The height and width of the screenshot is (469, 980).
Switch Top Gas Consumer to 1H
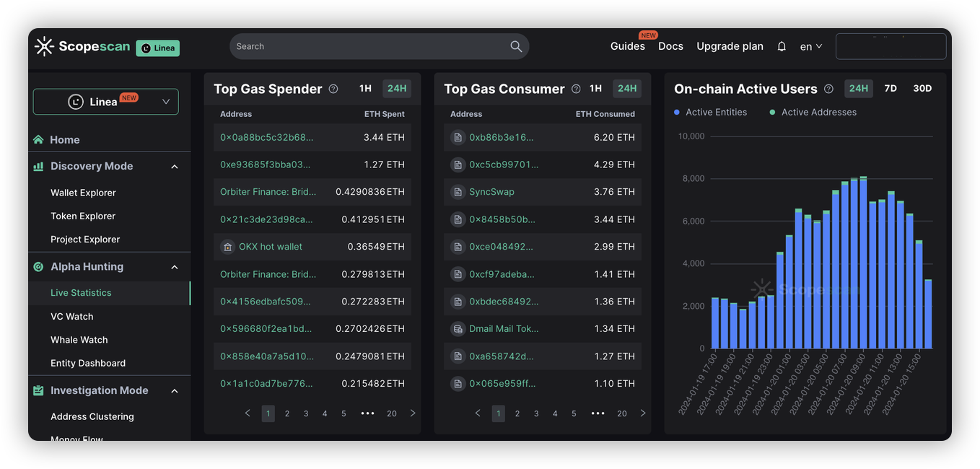595,89
